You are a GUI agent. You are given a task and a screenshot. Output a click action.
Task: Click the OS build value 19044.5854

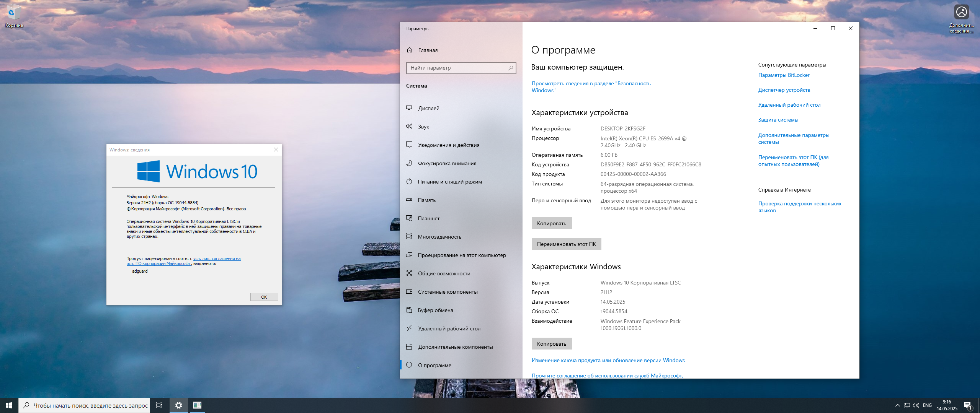614,311
